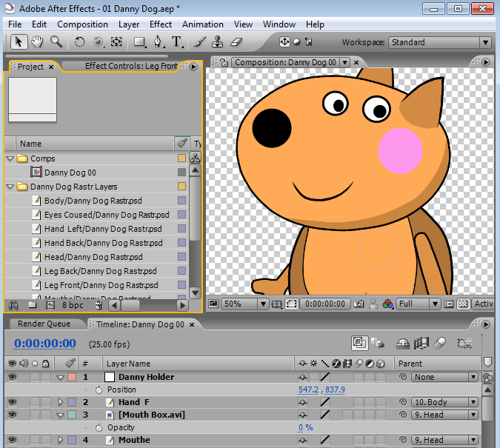
Task: Toggle the transparency grid button
Action: 463,304
